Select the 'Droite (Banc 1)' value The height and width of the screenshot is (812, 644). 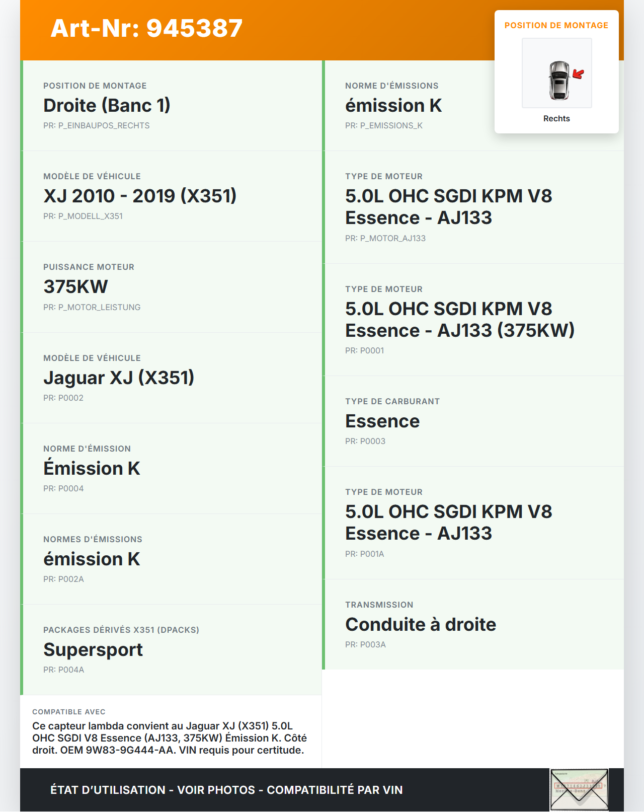pos(107,105)
